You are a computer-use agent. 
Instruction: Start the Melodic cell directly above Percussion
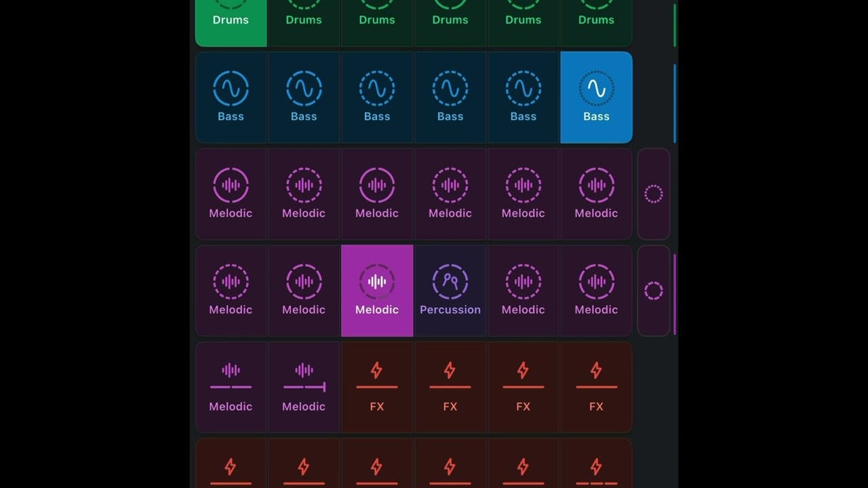pyautogui.click(x=450, y=194)
